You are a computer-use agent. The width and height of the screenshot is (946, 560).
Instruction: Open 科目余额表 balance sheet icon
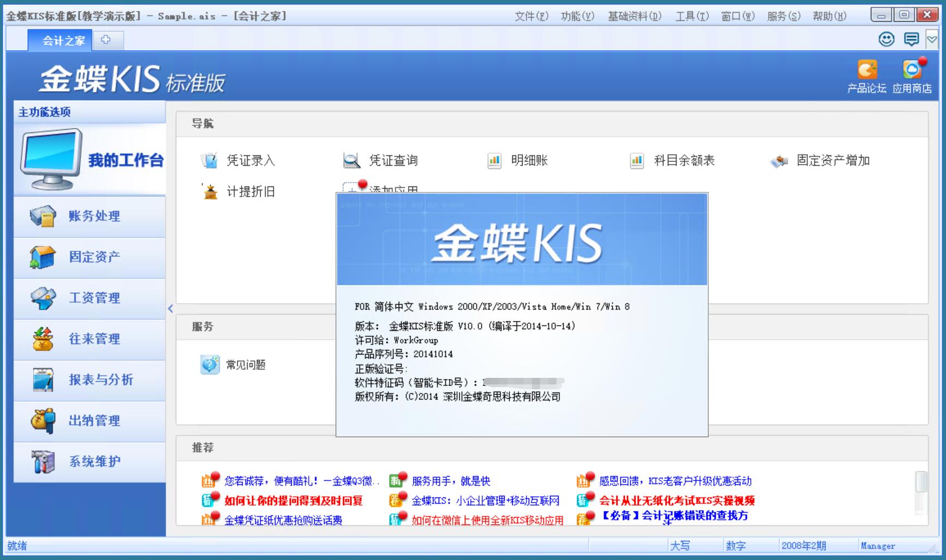coord(637,160)
